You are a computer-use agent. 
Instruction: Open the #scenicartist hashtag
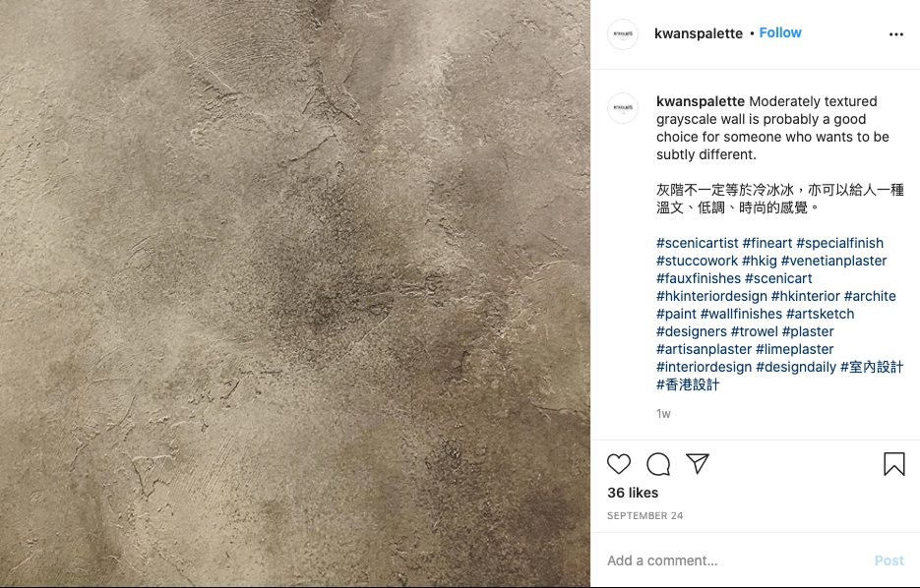[x=697, y=243]
